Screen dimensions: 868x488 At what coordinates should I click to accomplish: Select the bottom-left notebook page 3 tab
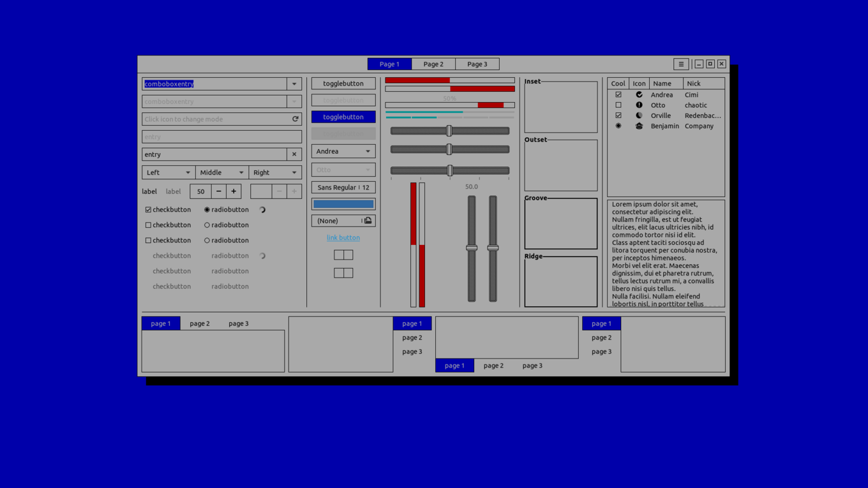(239, 323)
